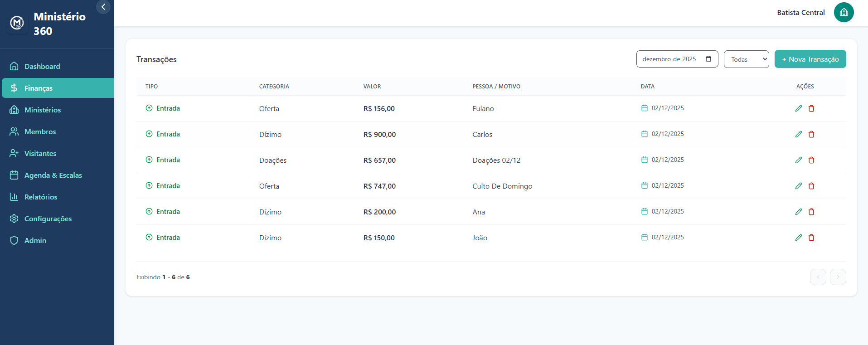Click the pencil edit icon for Fulano's transaction
868x345 pixels.
(799, 108)
